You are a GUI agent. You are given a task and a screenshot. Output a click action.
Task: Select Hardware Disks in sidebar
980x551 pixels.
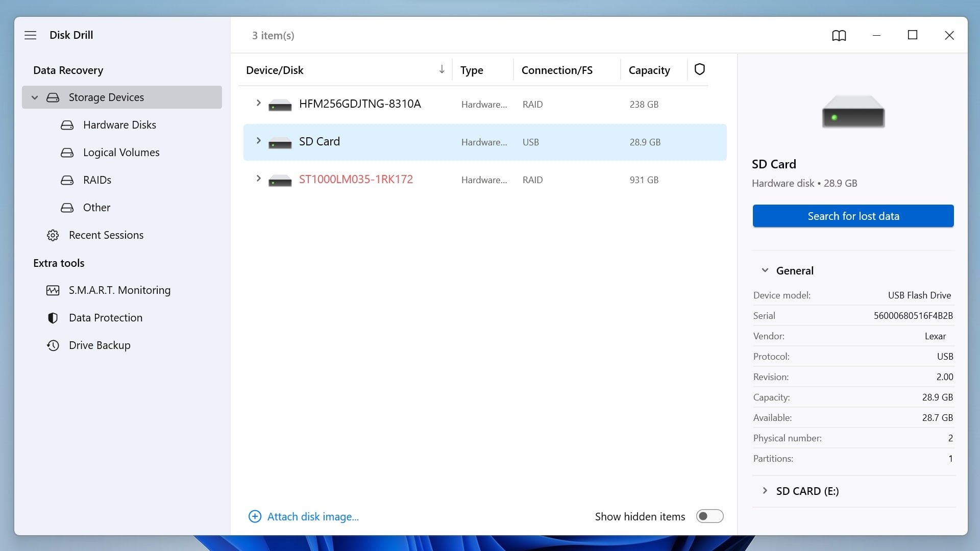(119, 125)
